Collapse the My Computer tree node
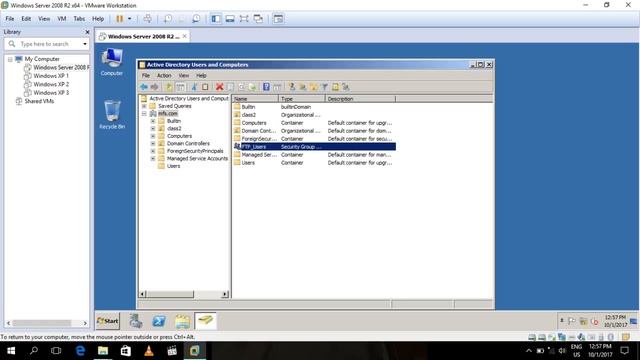 pyautogui.click(x=10, y=59)
